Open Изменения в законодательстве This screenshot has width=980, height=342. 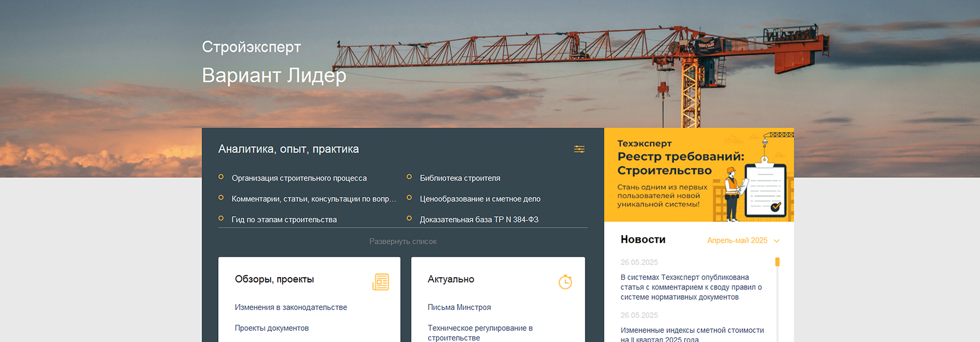pyautogui.click(x=290, y=307)
